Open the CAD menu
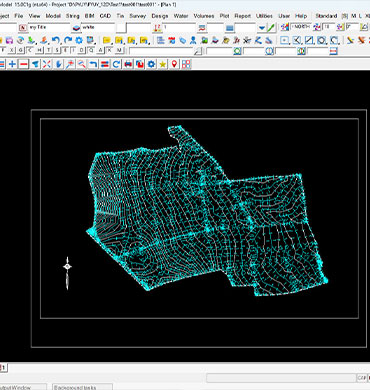Image resolution: width=370 pixels, height=390 pixels. pyautogui.click(x=105, y=16)
